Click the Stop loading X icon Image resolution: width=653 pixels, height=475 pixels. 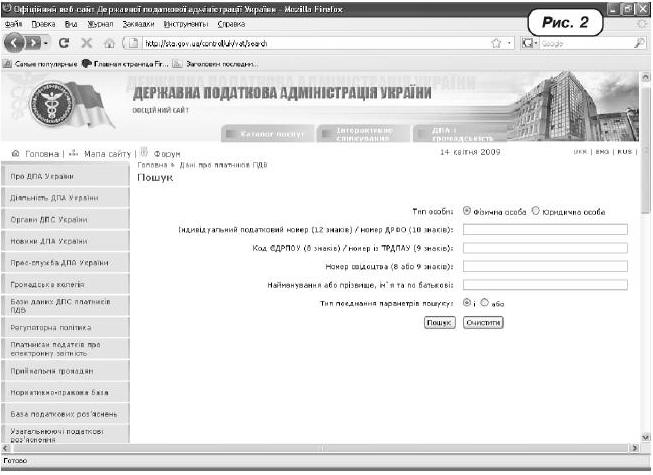tap(85, 44)
